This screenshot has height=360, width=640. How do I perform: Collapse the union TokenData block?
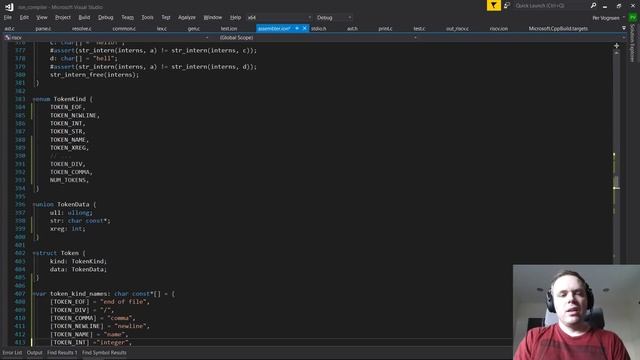coord(34,204)
